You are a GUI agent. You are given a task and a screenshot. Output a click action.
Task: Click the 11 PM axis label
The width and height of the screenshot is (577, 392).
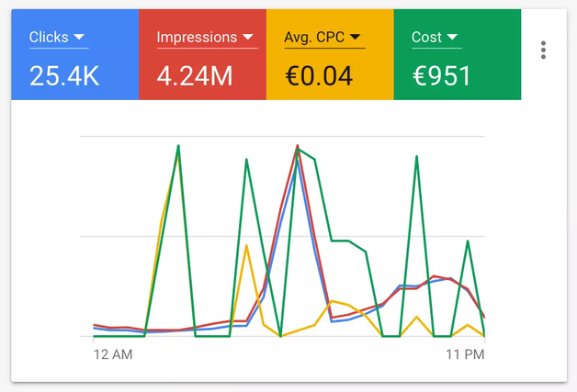[x=464, y=353]
